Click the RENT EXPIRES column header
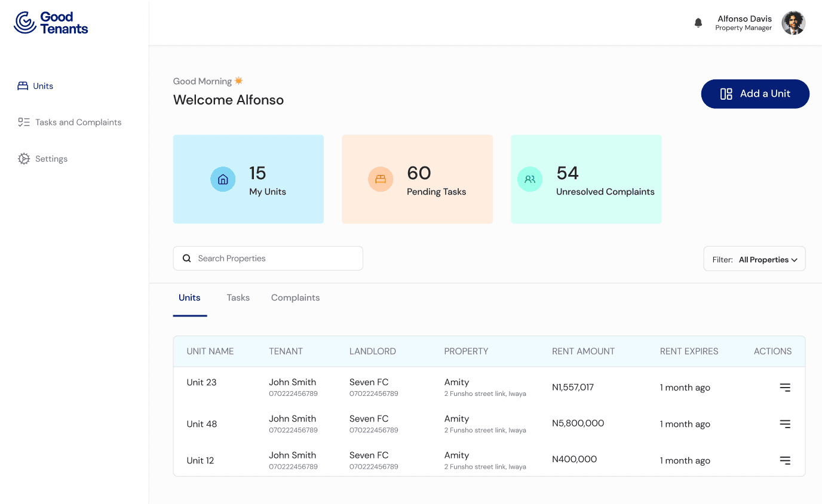The image size is (822, 504). pyautogui.click(x=689, y=351)
